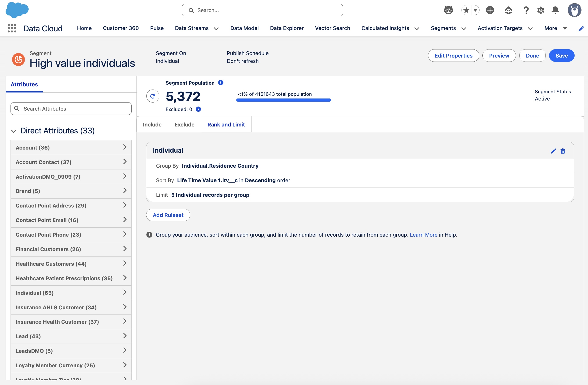Viewport: 588px width, 385px height.
Task: Click the Add Ruleset button
Action: point(168,215)
